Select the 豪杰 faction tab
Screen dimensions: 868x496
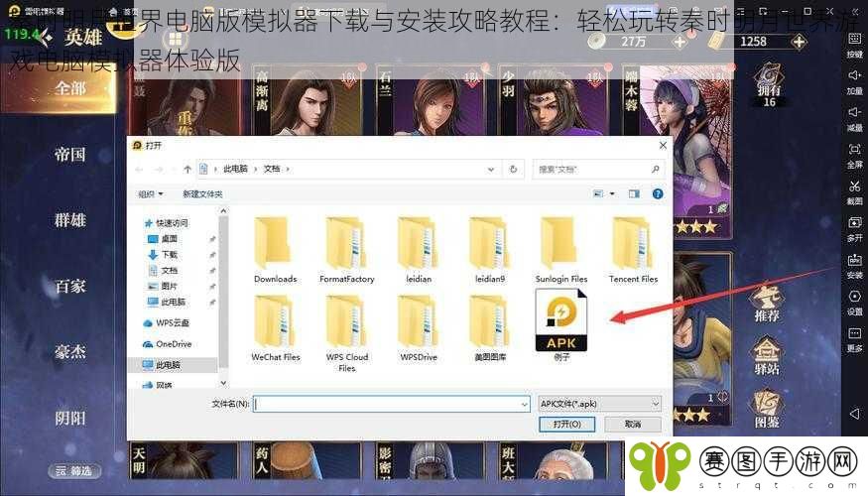coord(70,351)
